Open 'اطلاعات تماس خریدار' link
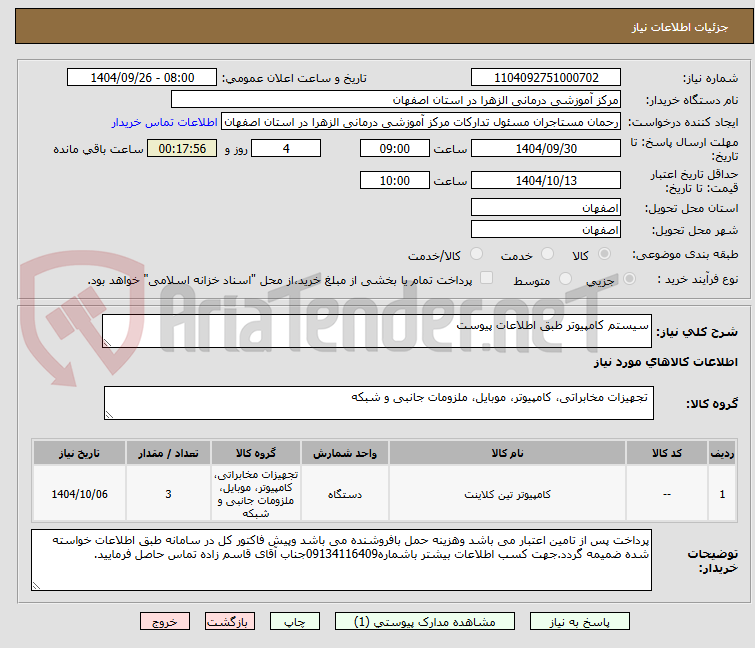Image resolution: width=755 pixels, height=648 pixels. pos(165,122)
